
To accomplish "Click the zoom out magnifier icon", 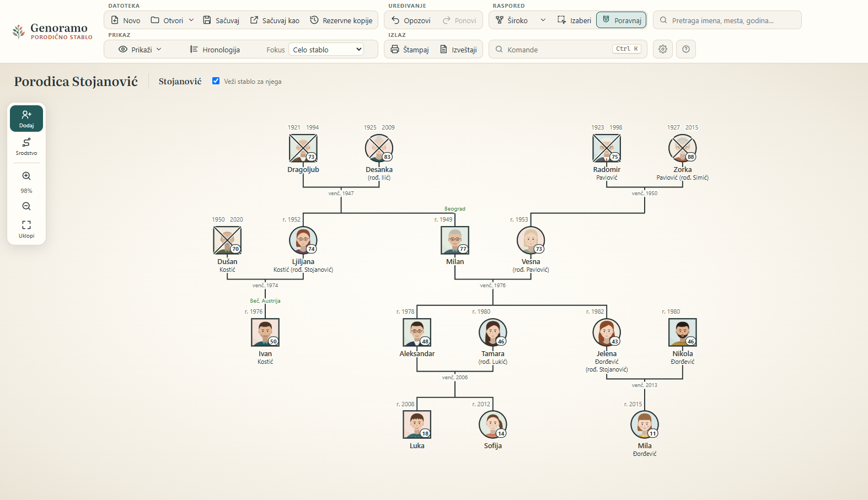I will (26, 206).
